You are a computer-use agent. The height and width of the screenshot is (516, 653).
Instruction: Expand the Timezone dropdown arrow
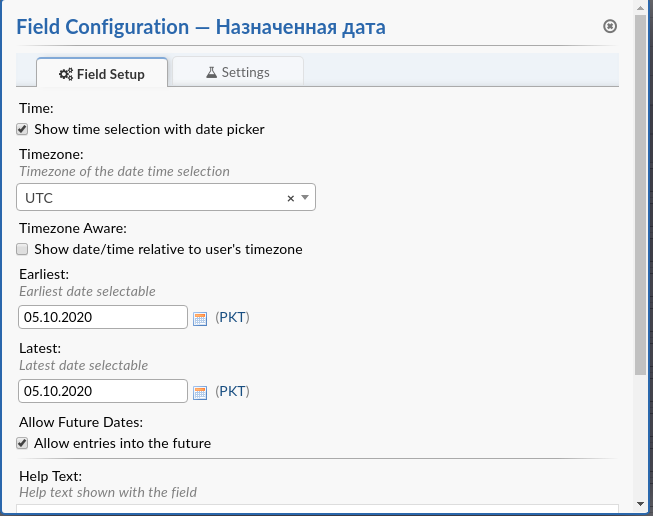(305, 197)
